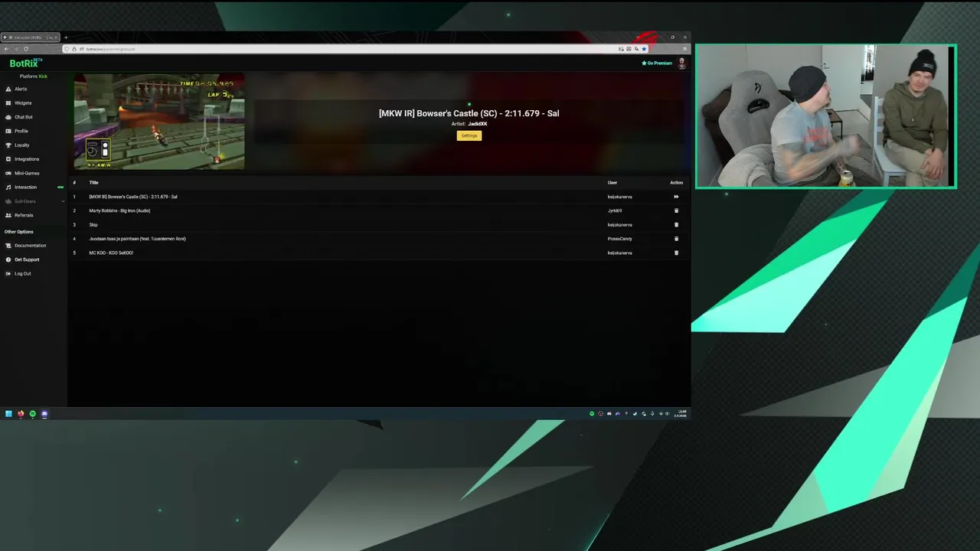The height and width of the screenshot is (551, 980).
Task: Open the Documentation icon
Action: coord(8,246)
